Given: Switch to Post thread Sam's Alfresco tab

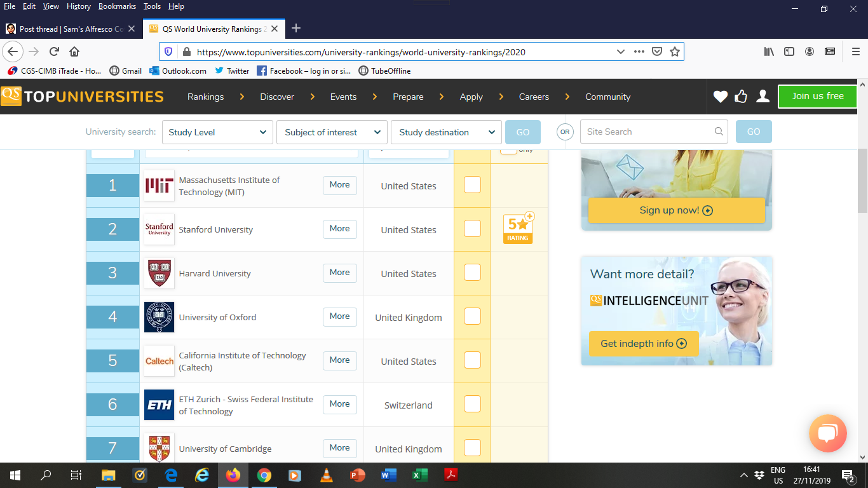Looking at the screenshot, I should coord(70,29).
